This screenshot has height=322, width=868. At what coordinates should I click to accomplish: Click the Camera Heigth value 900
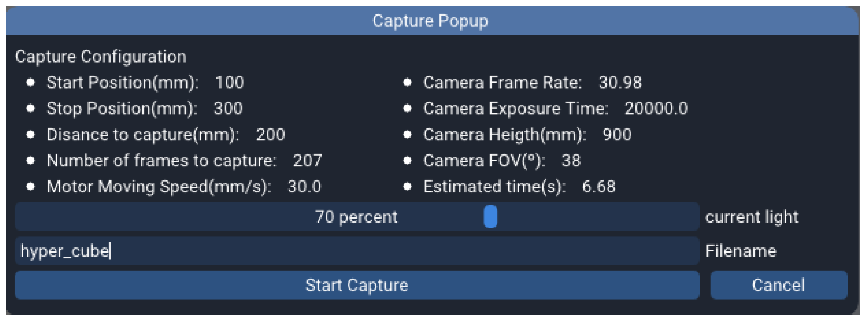(617, 135)
